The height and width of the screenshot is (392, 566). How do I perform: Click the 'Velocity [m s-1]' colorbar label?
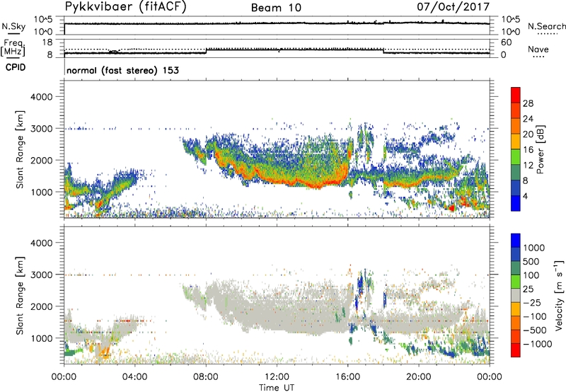pyautogui.click(x=559, y=295)
